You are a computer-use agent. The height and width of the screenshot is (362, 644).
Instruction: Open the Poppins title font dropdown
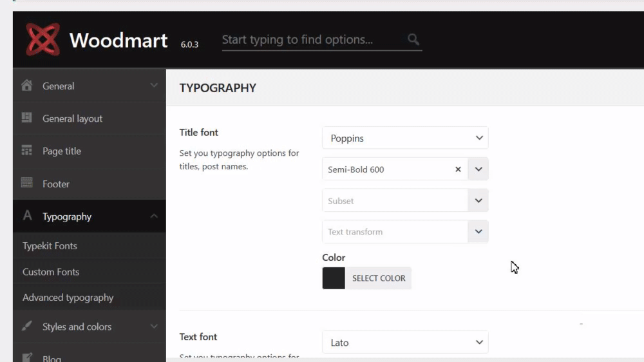point(404,138)
